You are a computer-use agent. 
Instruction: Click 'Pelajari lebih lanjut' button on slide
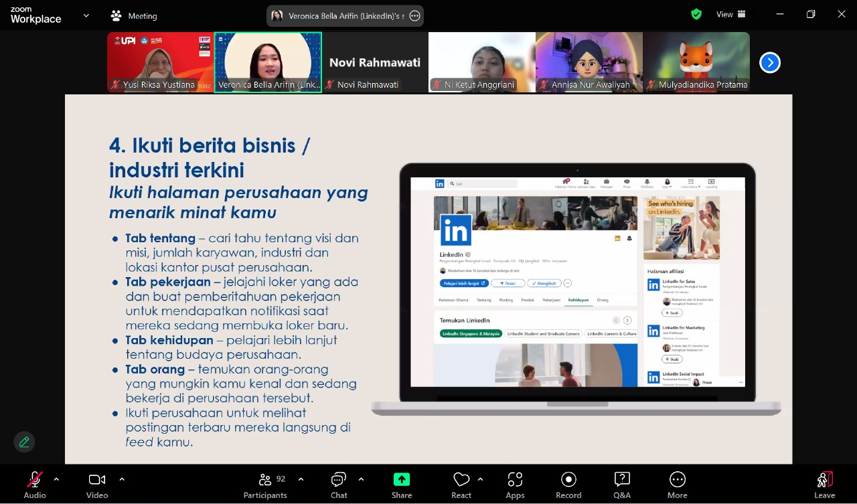(464, 283)
